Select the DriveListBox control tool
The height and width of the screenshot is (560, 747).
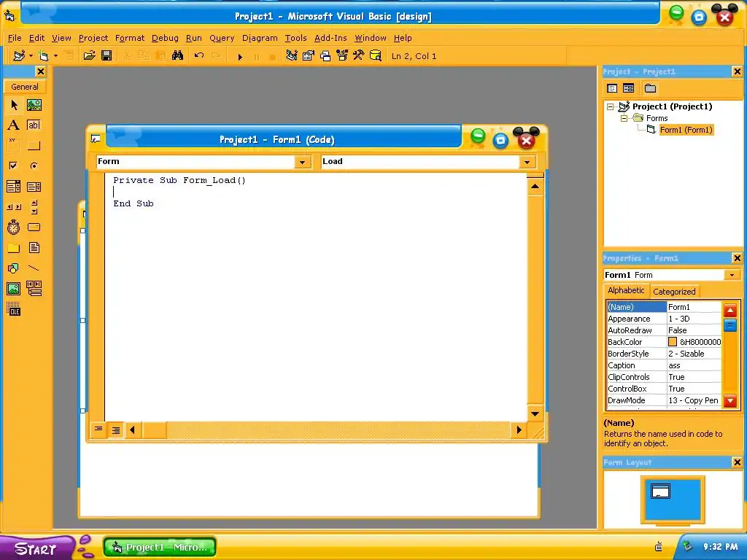click(34, 227)
